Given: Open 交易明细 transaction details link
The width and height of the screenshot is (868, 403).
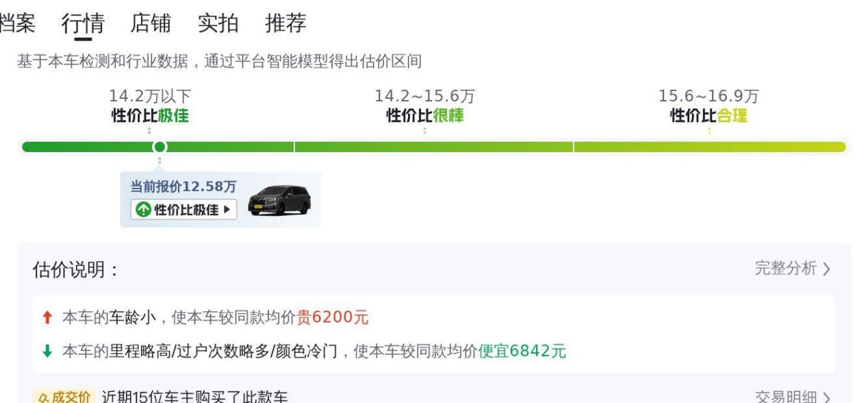Looking at the screenshot, I should pos(785,397).
